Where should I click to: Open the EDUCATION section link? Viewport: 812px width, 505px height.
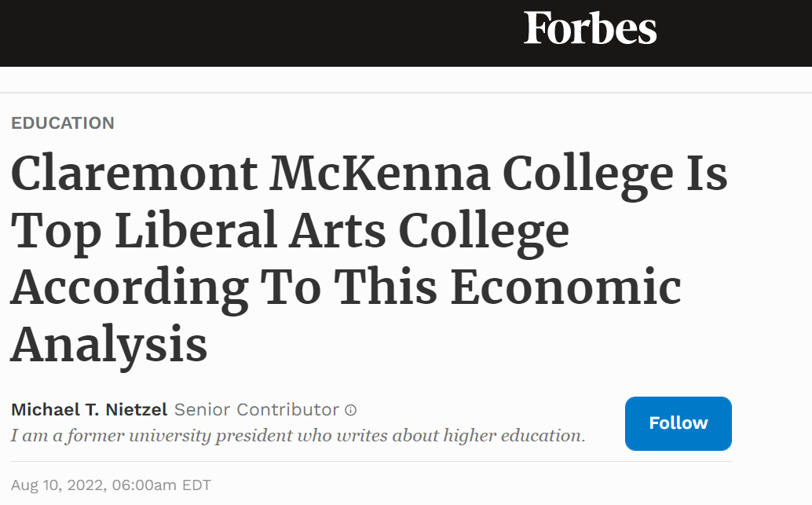[x=63, y=123]
